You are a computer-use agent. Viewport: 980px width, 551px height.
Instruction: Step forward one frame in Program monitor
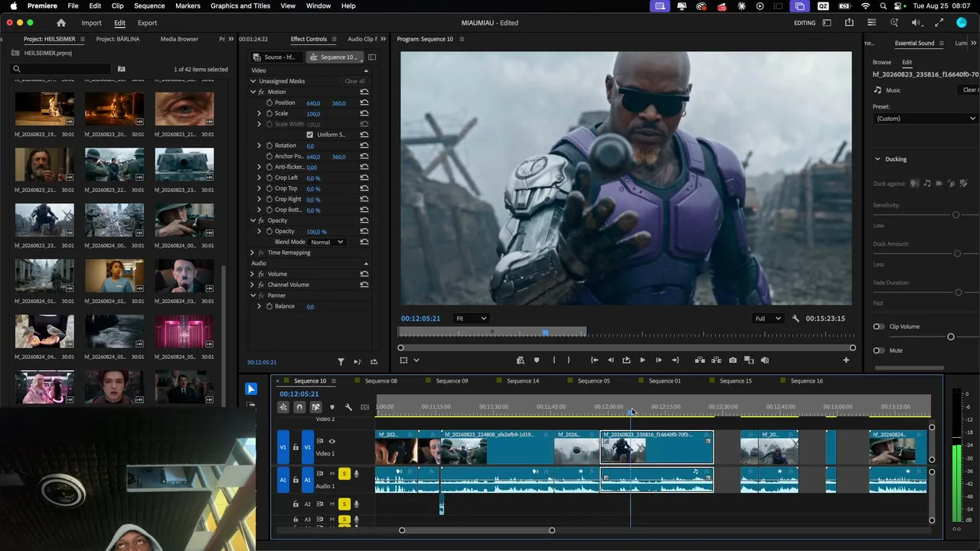[x=658, y=360]
